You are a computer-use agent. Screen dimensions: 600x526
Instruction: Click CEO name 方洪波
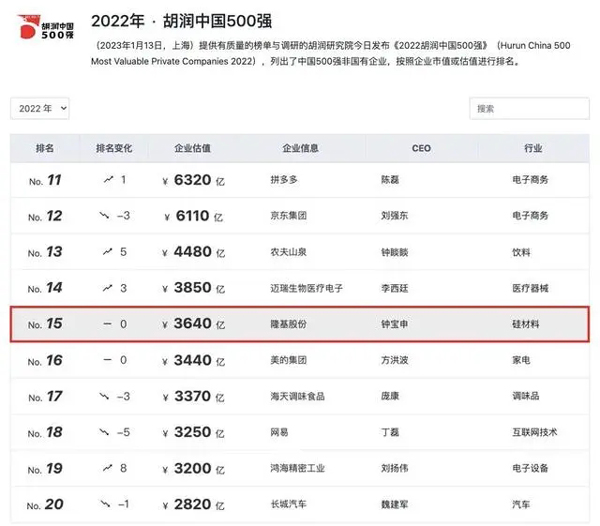coord(395,360)
